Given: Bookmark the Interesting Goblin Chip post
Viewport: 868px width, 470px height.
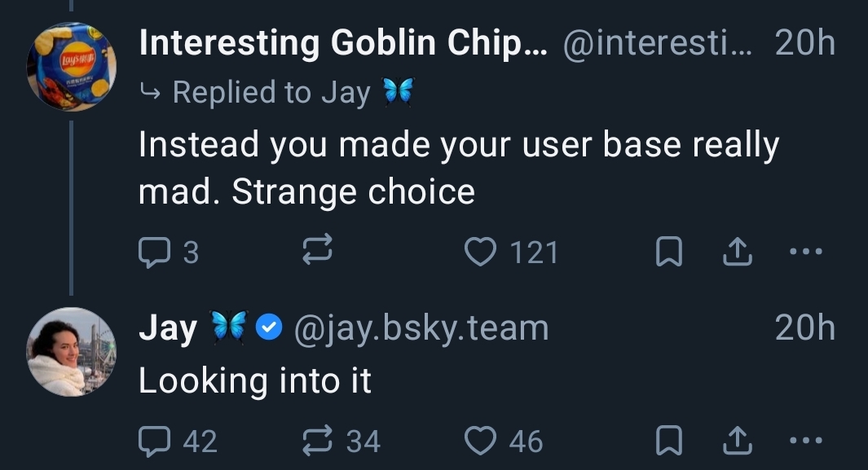Looking at the screenshot, I should tap(668, 253).
